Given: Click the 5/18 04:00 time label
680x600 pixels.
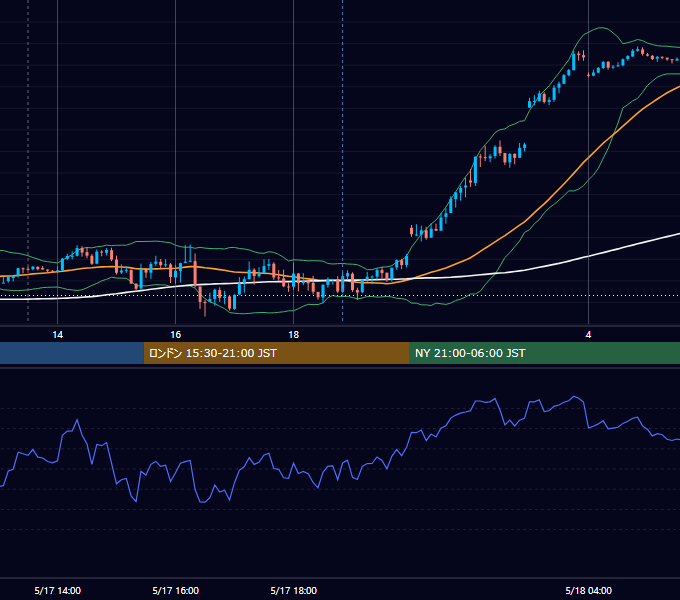Looking at the screenshot, I should (x=588, y=590).
